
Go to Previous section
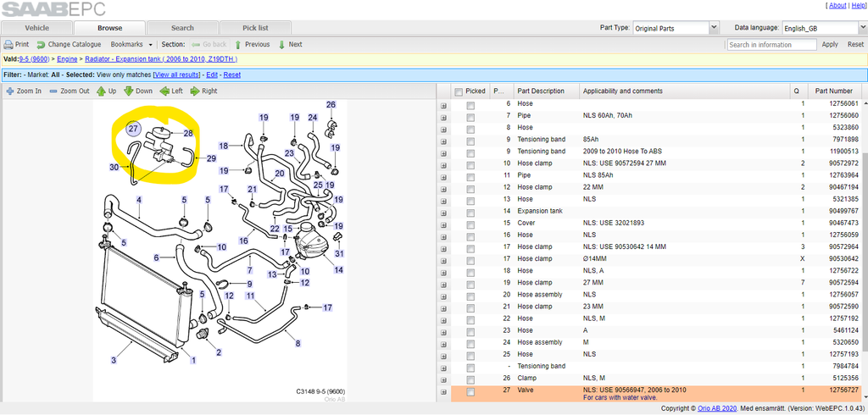pos(252,44)
